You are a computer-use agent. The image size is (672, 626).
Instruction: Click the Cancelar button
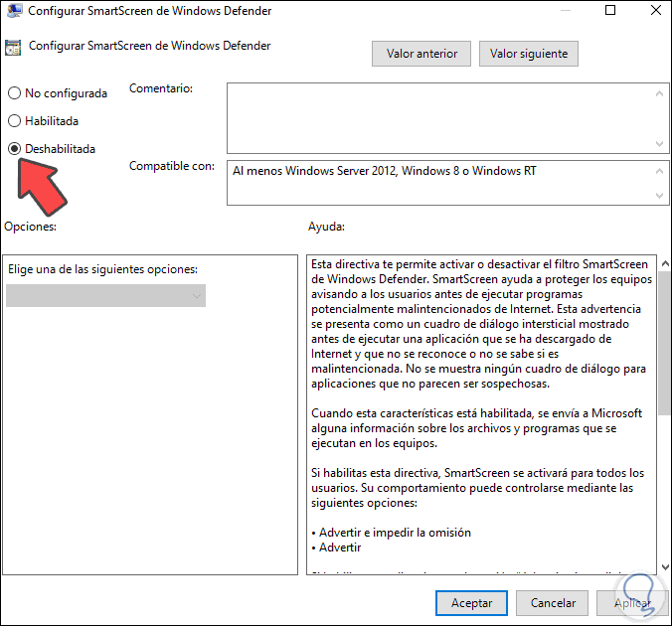tap(553, 603)
